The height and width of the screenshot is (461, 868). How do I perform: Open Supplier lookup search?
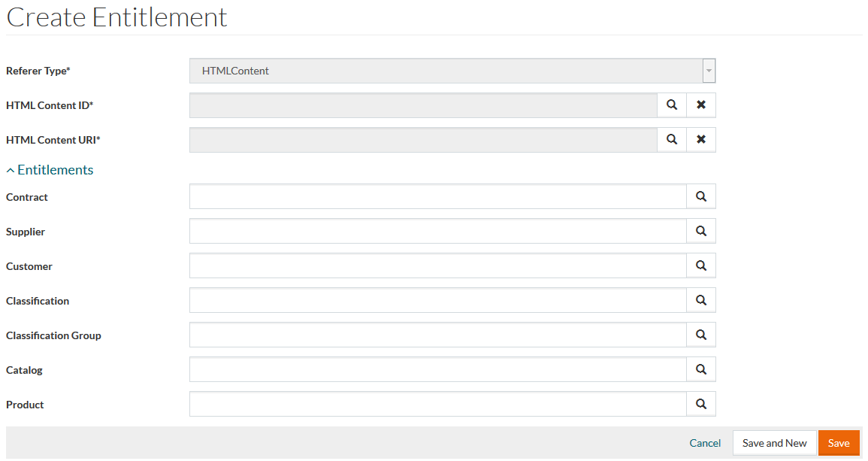tap(701, 232)
